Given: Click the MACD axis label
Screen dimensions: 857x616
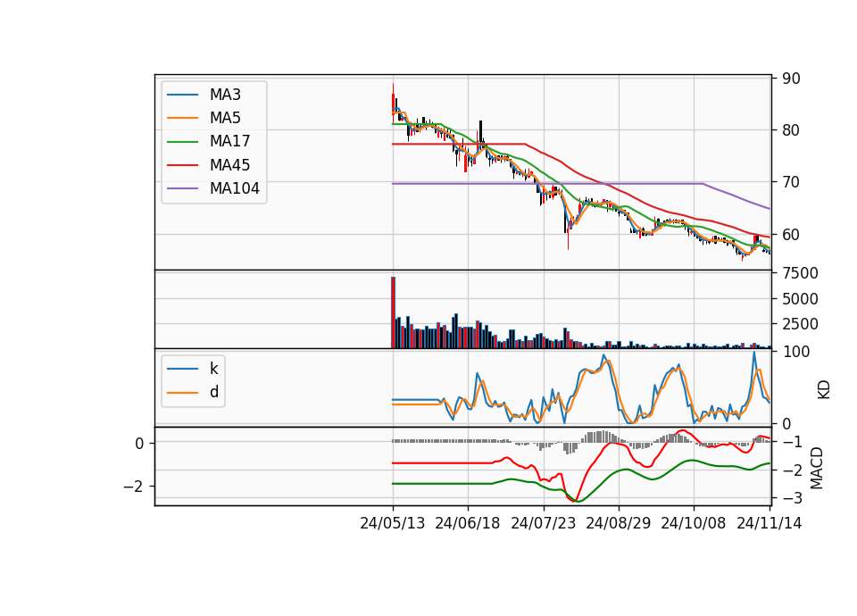Looking at the screenshot, I should pyautogui.click(x=817, y=469).
